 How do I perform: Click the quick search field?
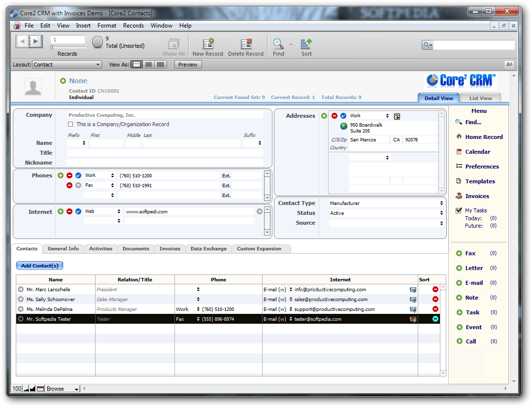(474, 45)
